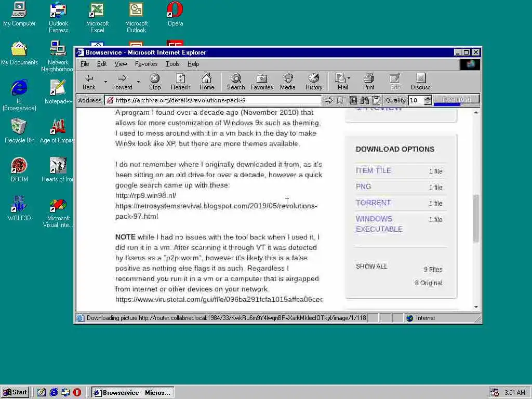Select Microsoft Visual InterDev desktop icon
The width and height of the screenshot is (532, 399).
tap(58, 214)
